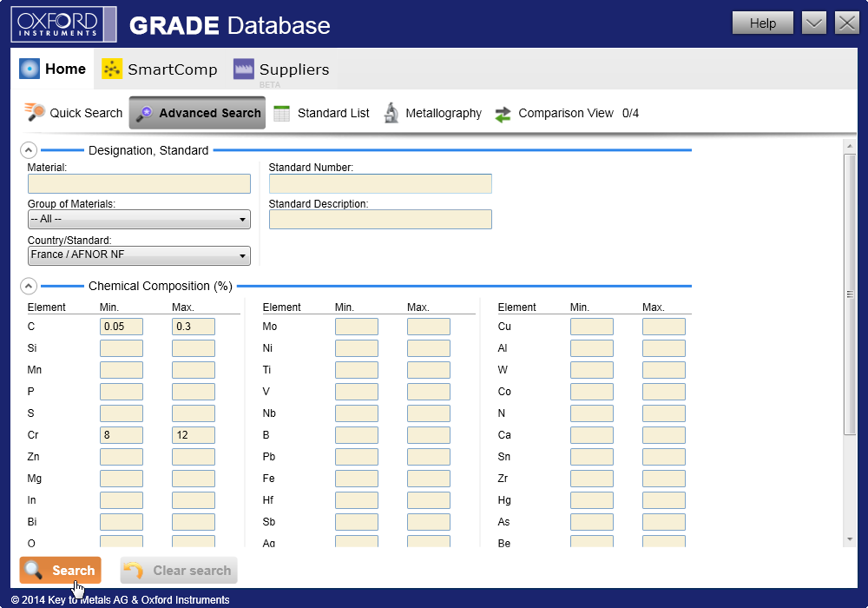Switch to the SmartComp tab
The image size is (868, 608).
160,69
